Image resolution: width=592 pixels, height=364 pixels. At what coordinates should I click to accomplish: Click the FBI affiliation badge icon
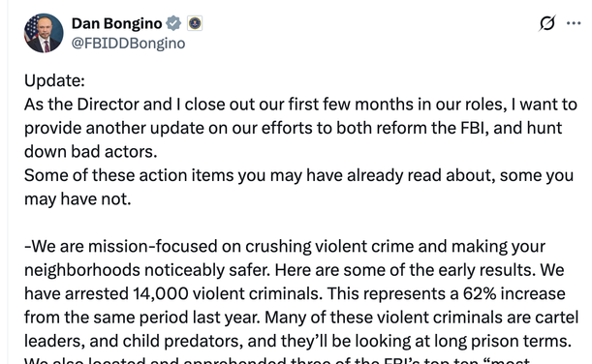point(195,23)
